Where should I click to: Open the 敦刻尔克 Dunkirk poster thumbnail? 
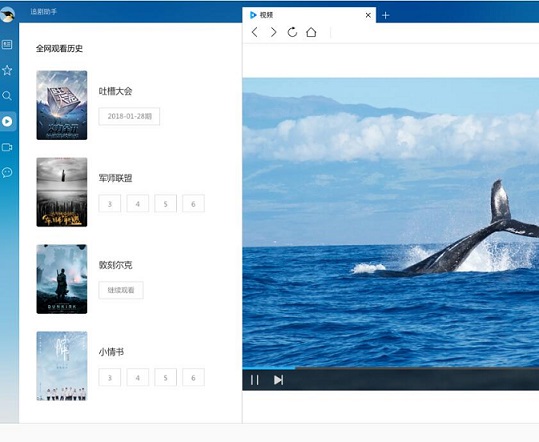(62, 279)
